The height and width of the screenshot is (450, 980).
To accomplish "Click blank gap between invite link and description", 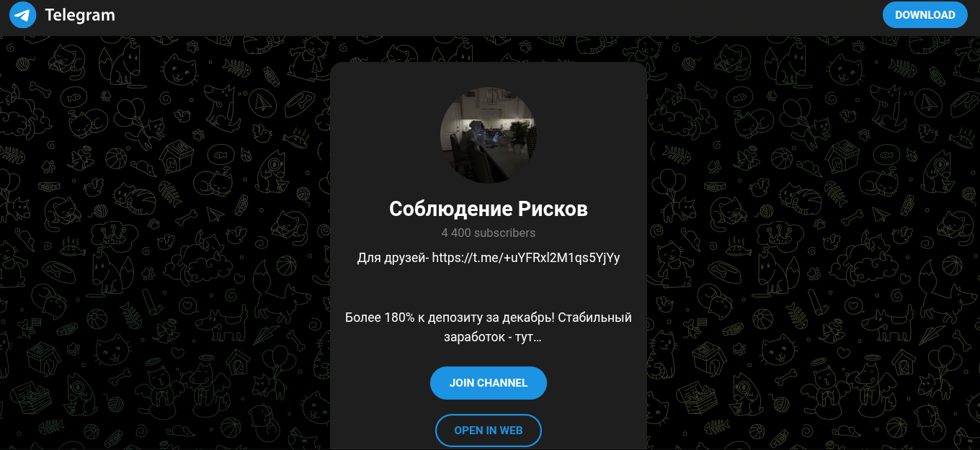I will pos(489,288).
